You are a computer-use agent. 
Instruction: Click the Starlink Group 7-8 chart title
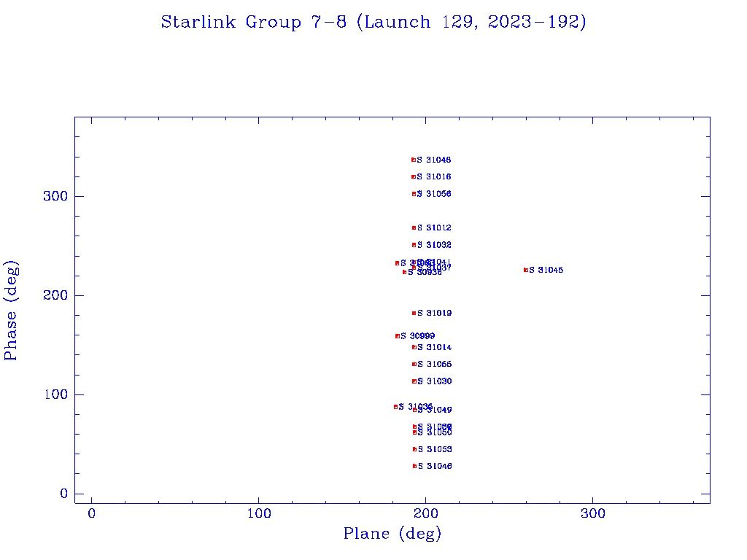point(373,22)
